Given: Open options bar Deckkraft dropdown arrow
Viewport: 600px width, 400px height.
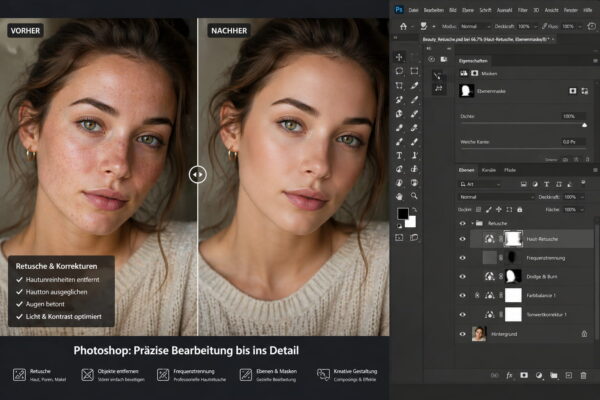Looking at the screenshot, I should pyautogui.click(x=535, y=26).
